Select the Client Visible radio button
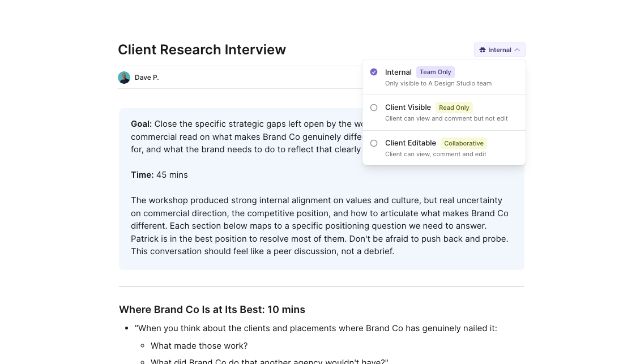Viewport: 623px width, 364px height. tap(374, 108)
